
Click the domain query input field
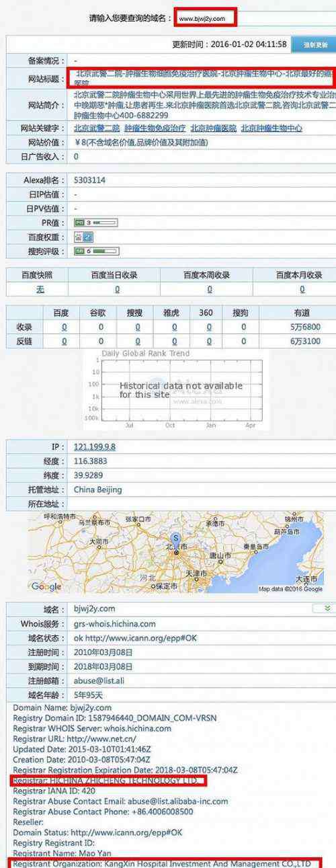255,18
